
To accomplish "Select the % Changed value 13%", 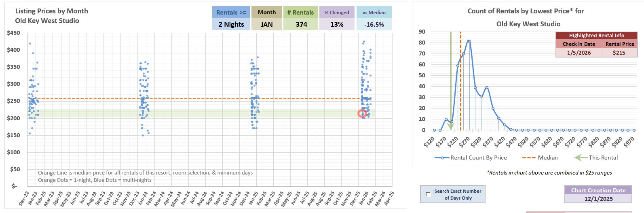I will coord(337,24).
